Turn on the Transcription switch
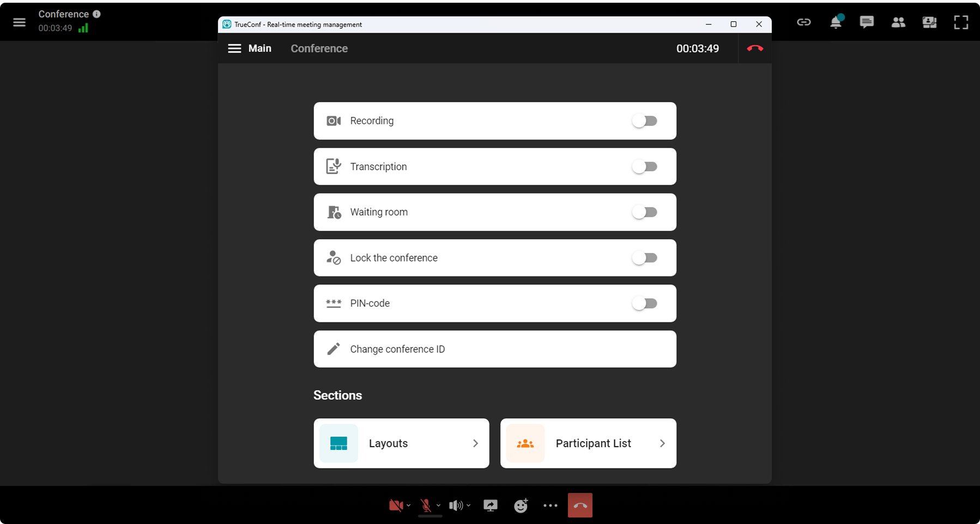 tap(644, 167)
